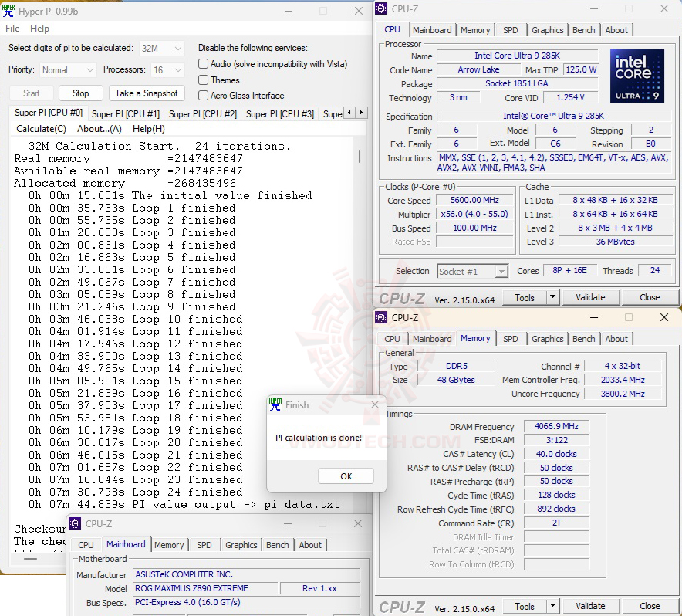Image resolution: width=682 pixels, height=616 pixels.
Task: Click Close button in the CPU tab window
Action: click(650, 297)
